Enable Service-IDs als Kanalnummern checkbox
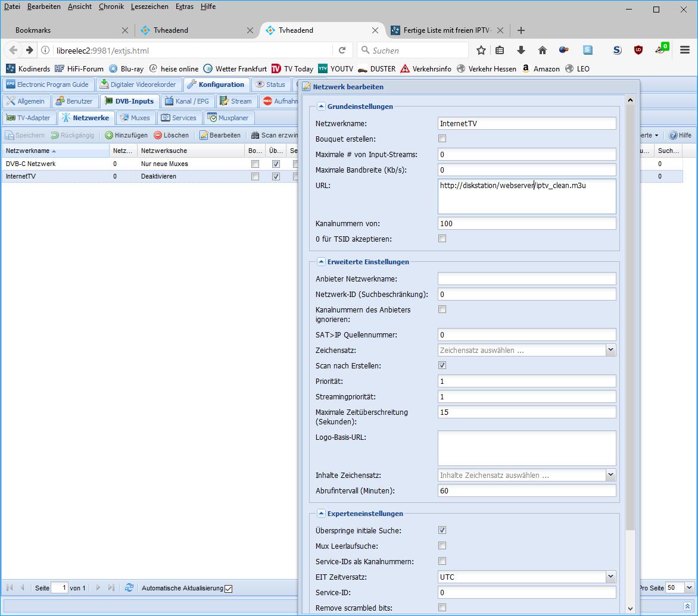Viewport: 698px width, 616px height. [442, 561]
